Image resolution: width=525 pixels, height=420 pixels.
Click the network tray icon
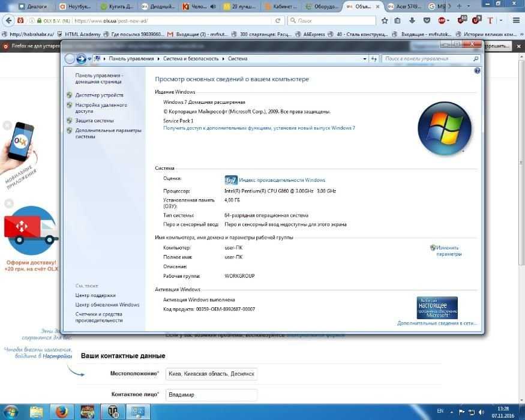pyautogui.click(x=472, y=412)
